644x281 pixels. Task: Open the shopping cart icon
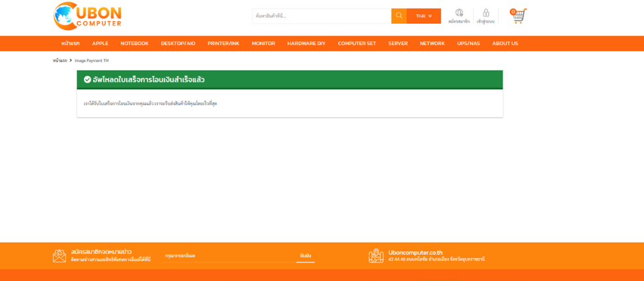pyautogui.click(x=519, y=16)
